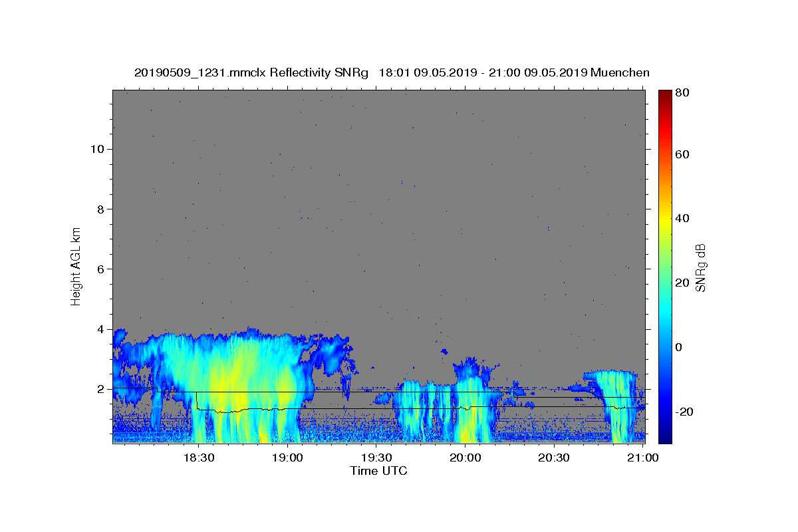This screenshot has width=798, height=532.
Task: Click the dark blue bottom of colorbar
Action: [665, 436]
